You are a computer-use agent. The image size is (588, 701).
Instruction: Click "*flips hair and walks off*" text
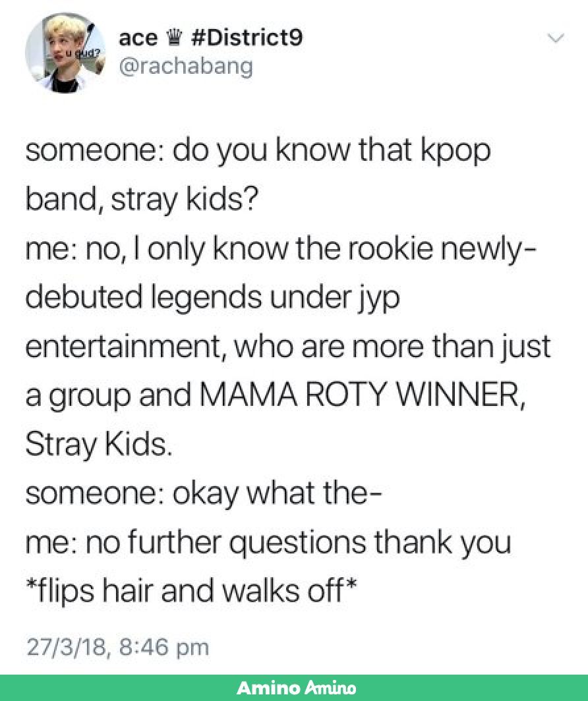pos(191,590)
